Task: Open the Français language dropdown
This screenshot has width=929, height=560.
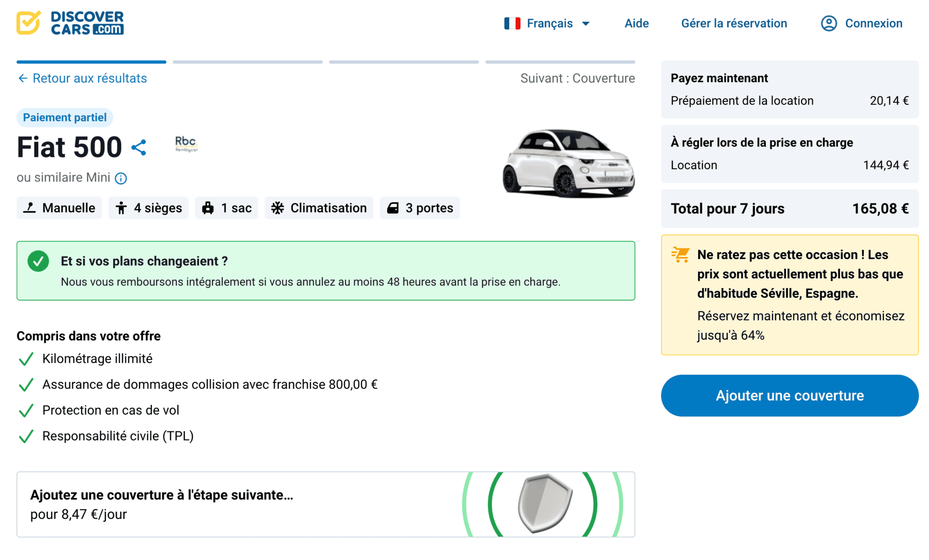Action: point(550,23)
